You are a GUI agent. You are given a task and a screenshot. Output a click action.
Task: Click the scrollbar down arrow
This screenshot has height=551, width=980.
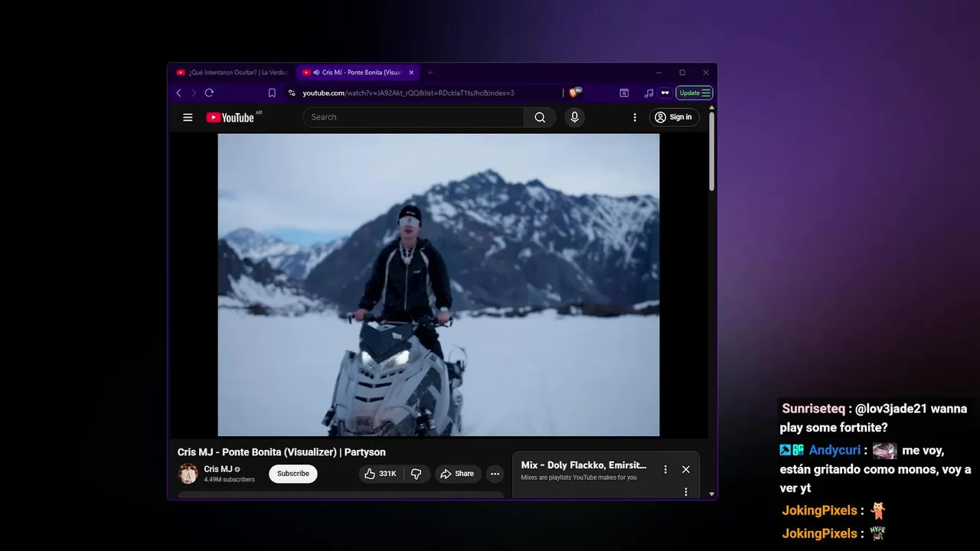[x=711, y=494]
